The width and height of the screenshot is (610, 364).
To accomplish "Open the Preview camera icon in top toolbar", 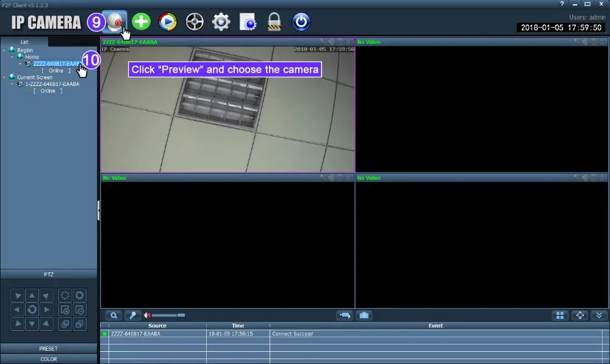I will coord(115,21).
